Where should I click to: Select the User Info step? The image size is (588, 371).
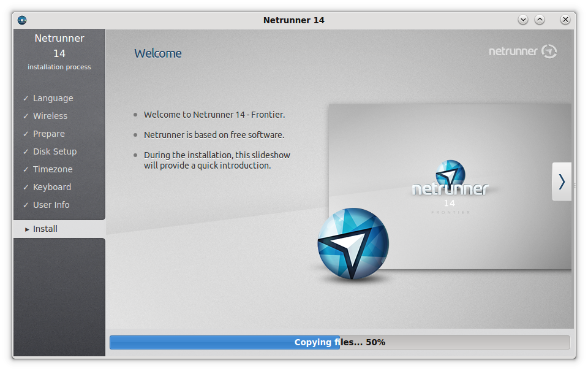[51, 205]
